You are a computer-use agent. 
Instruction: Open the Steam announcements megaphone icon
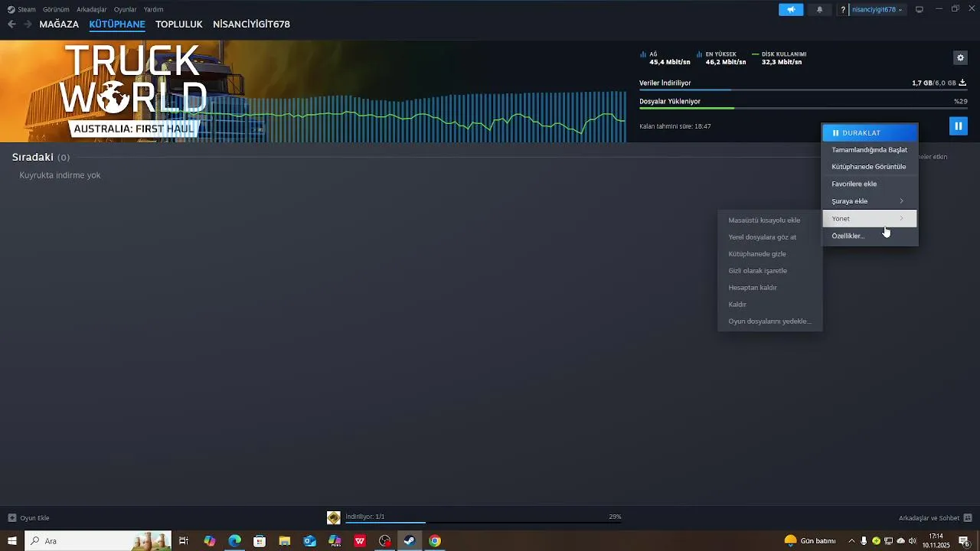coord(791,10)
